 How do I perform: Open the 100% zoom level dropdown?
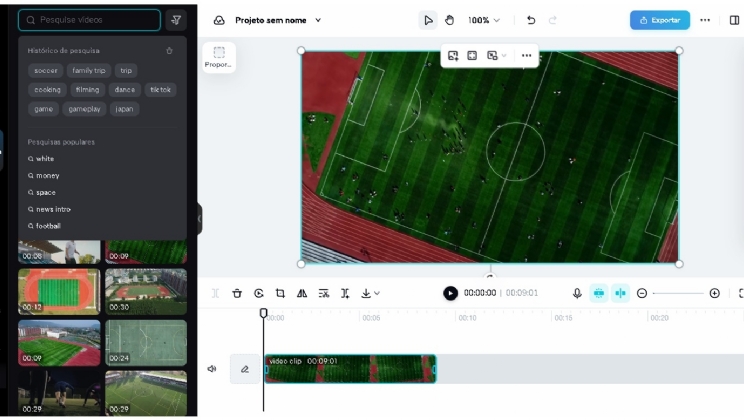[x=484, y=20]
